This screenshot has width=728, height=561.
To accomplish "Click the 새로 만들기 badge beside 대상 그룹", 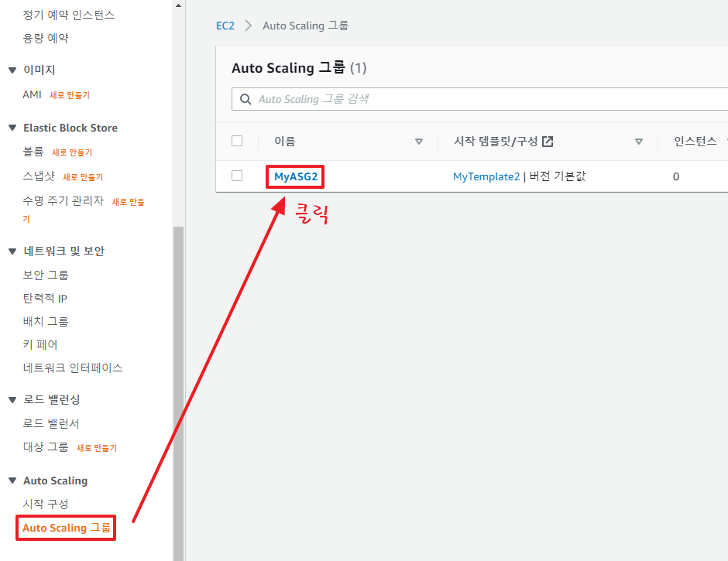I will pyautogui.click(x=97, y=448).
